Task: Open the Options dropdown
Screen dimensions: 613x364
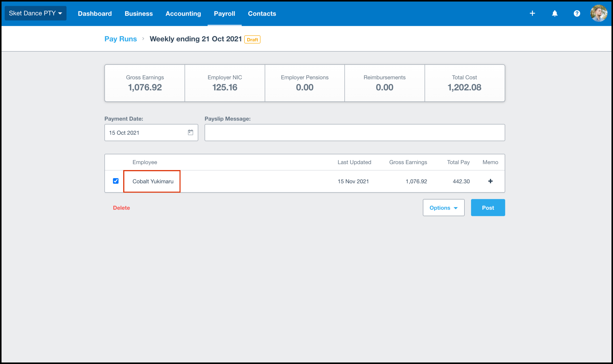Action: pyautogui.click(x=443, y=208)
